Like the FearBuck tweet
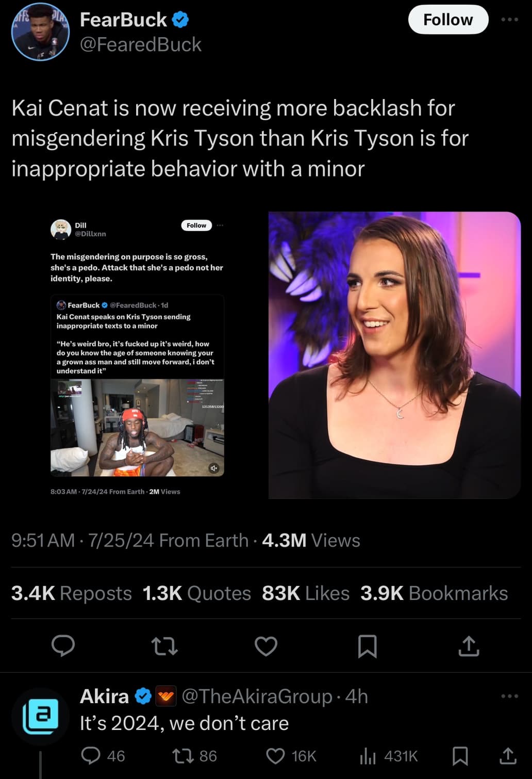This screenshot has width=532, height=779. (266, 646)
